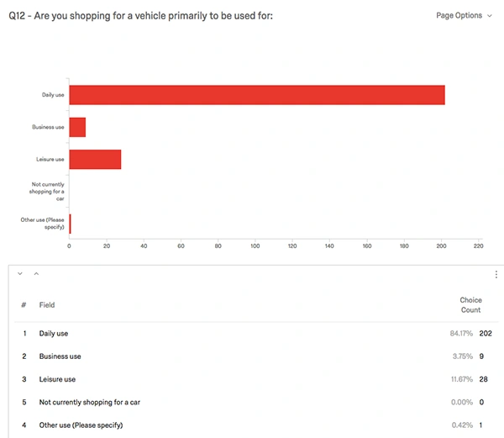
Task: Click the # column header
Action: tap(24, 305)
